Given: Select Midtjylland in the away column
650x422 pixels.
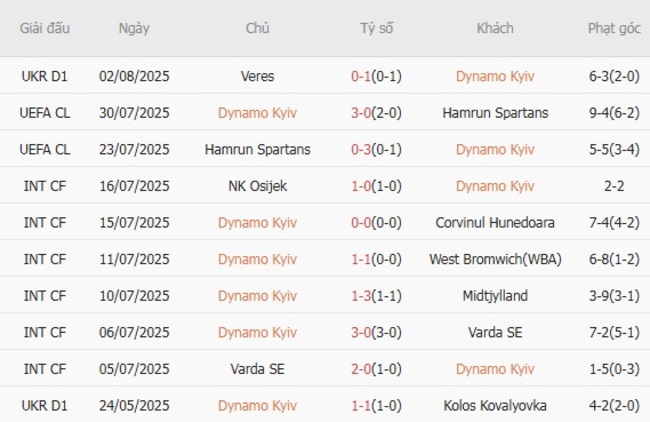Looking at the screenshot, I should click(x=495, y=296).
